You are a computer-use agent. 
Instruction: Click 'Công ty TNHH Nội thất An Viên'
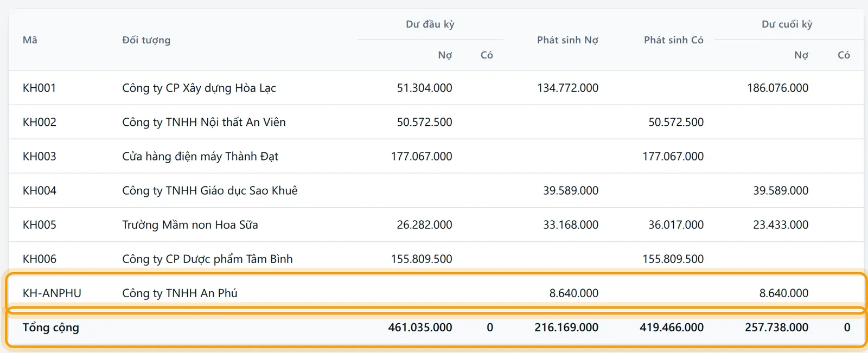[x=204, y=122]
